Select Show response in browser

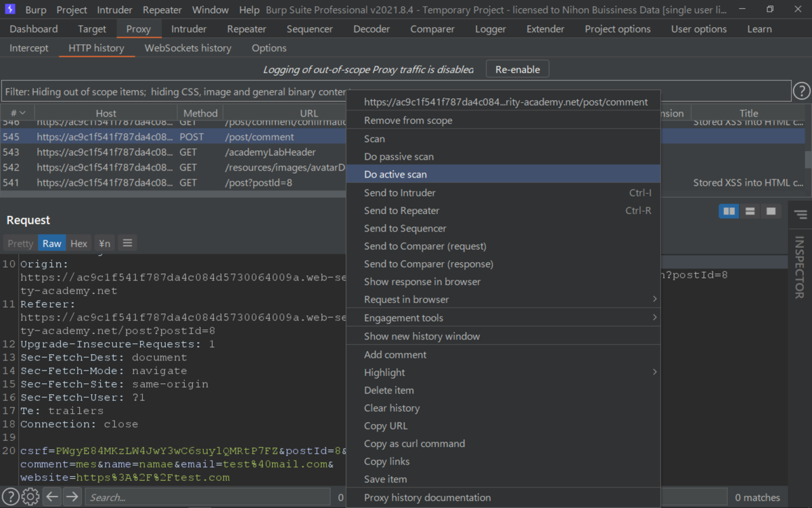(x=503, y=282)
